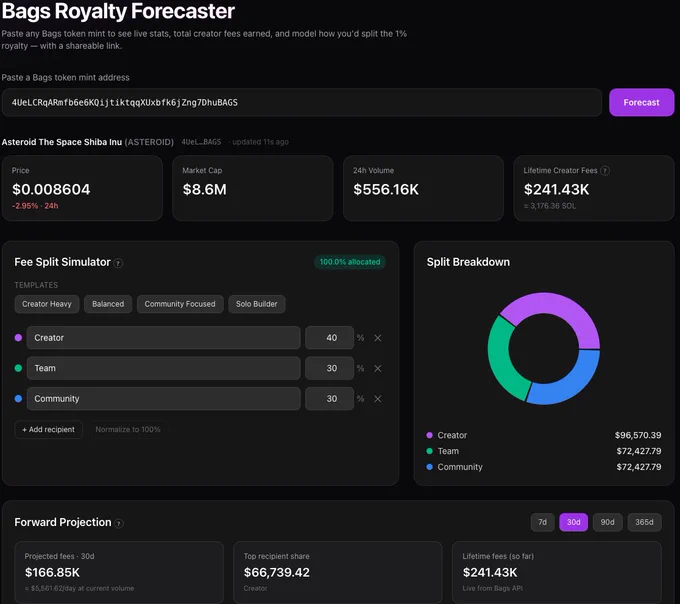Click the $8.6M market cap value

[205, 189]
